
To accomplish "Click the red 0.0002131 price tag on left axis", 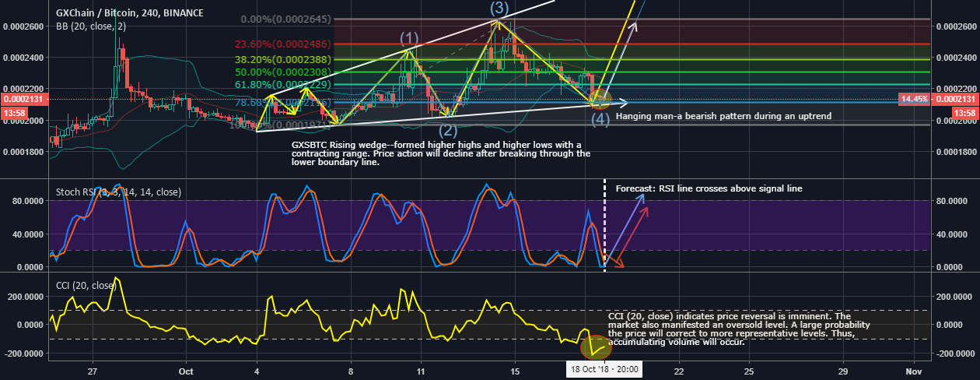I will point(23,100).
